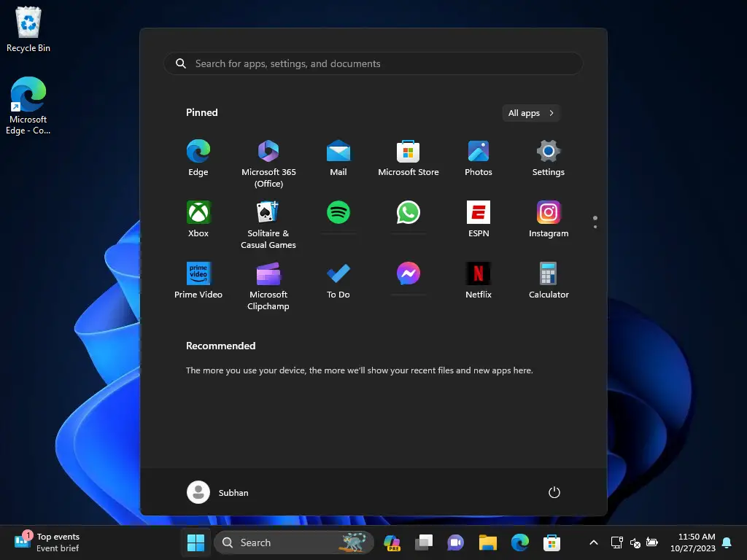The height and width of the screenshot is (560, 747).
Task: Launch the To Do app
Action: [x=338, y=281]
